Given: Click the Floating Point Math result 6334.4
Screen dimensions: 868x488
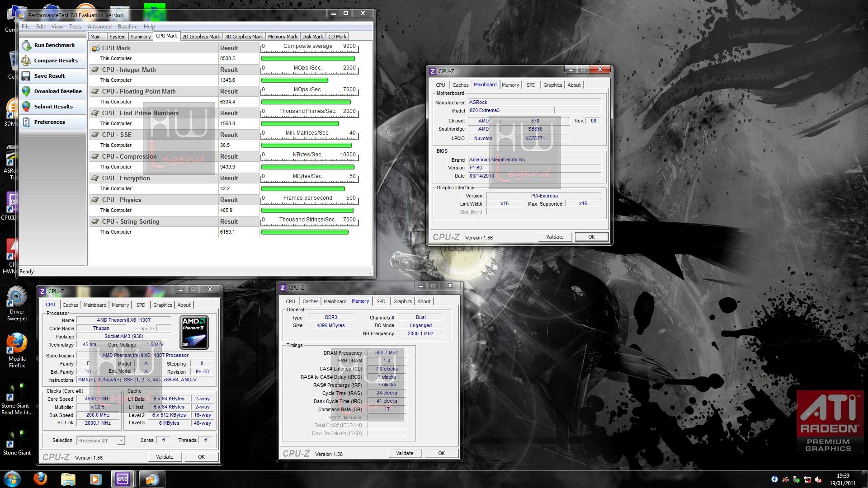Looking at the screenshot, I should [x=227, y=102].
